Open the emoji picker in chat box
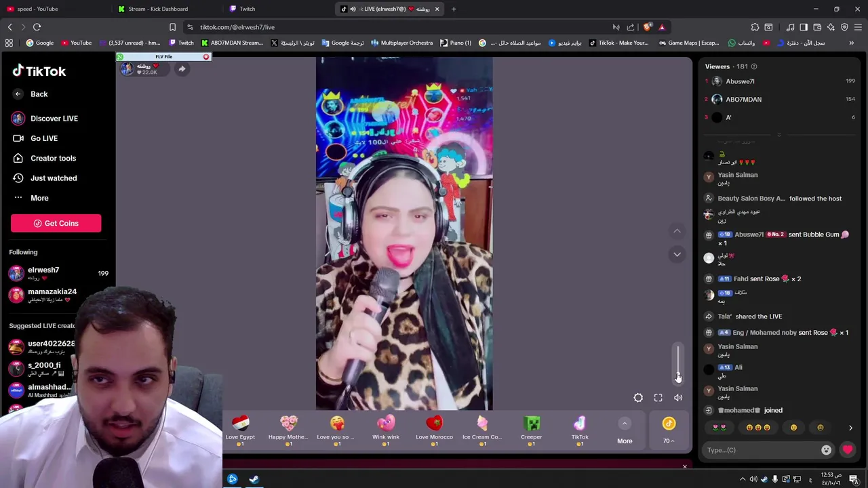868x488 pixels. (826, 450)
